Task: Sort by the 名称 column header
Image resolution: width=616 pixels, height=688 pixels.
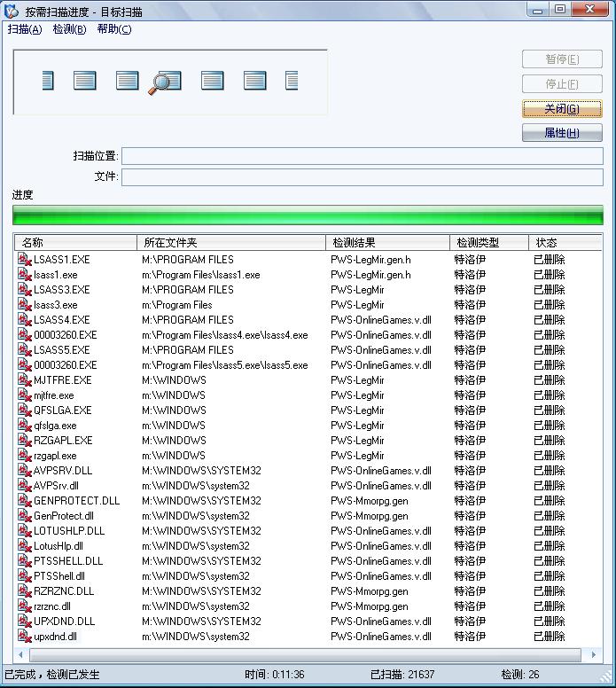Action: [75, 242]
